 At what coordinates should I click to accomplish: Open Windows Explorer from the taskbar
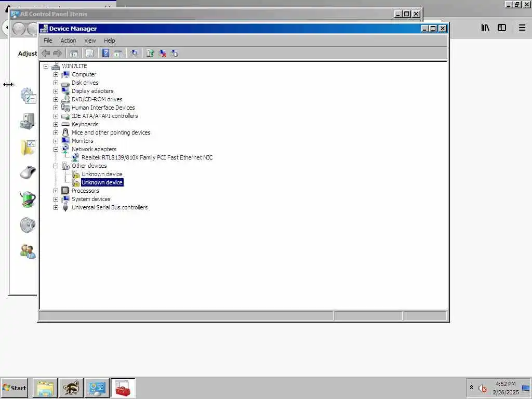click(45, 388)
